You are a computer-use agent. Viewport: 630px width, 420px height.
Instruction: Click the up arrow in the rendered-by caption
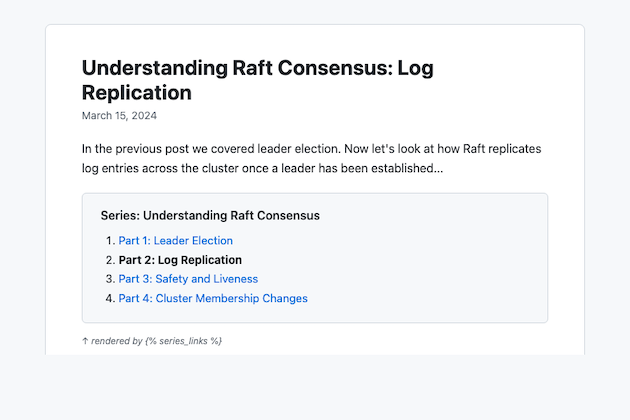point(85,341)
